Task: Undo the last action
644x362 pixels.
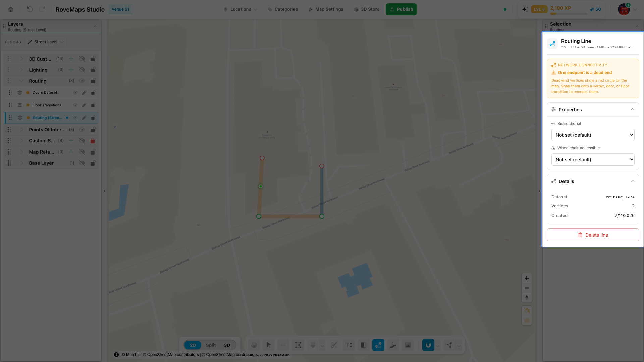Action: pos(30,9)
